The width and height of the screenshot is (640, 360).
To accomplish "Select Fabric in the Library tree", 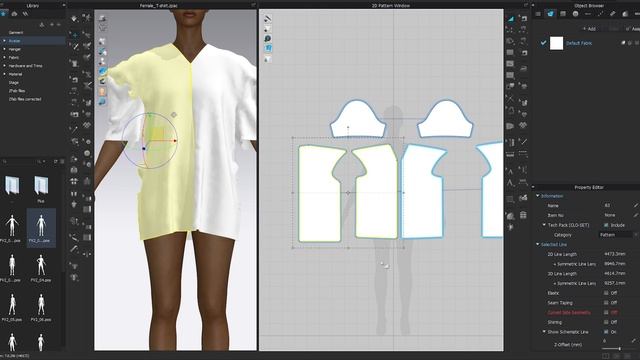I will tap(14, 58).
